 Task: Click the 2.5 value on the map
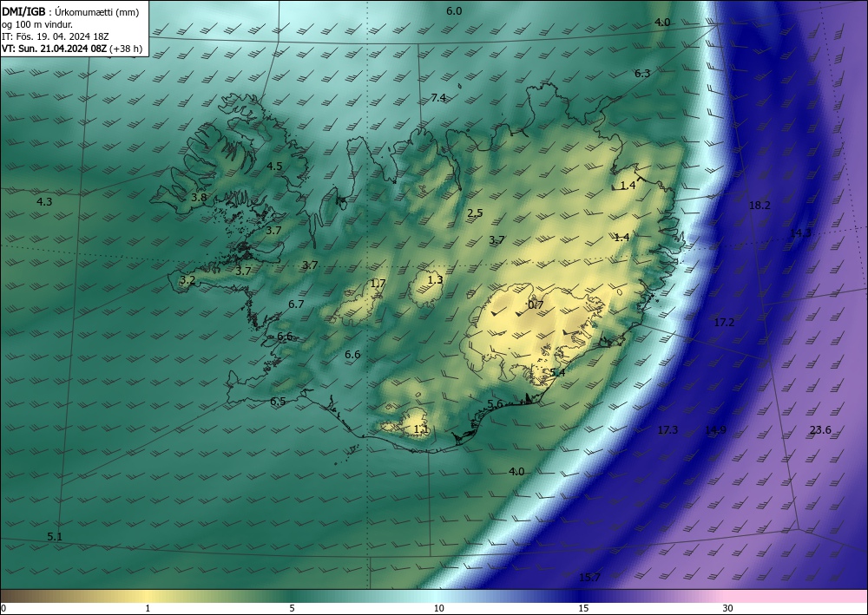click(x=475, y=213)
